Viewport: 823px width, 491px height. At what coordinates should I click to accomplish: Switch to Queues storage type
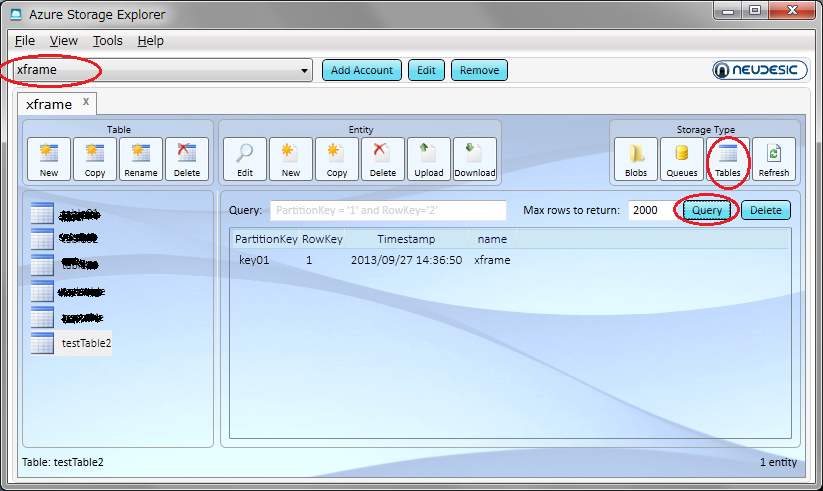coord(682,159)
